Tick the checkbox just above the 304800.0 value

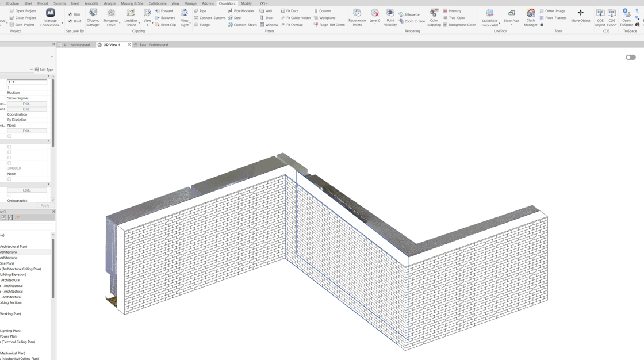tap(9, 163)
